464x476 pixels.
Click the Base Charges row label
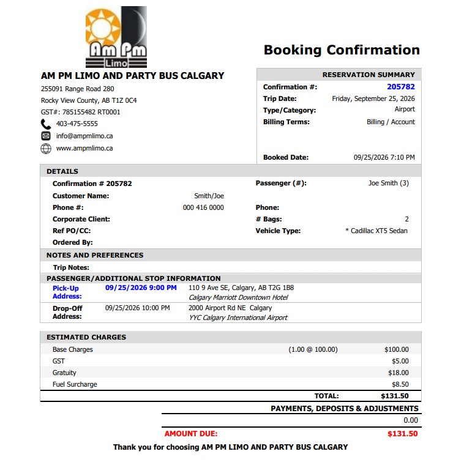(x=73, y=349)
